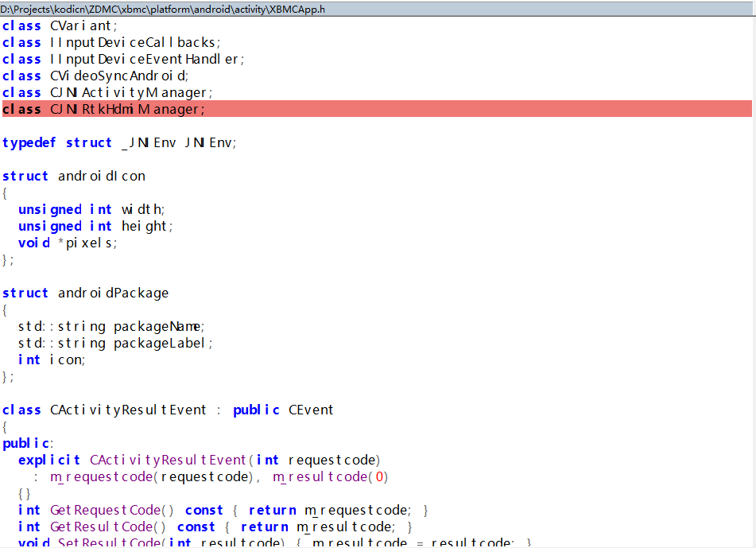Place cursor on androidIcon struct name

(x=101, y=177)
